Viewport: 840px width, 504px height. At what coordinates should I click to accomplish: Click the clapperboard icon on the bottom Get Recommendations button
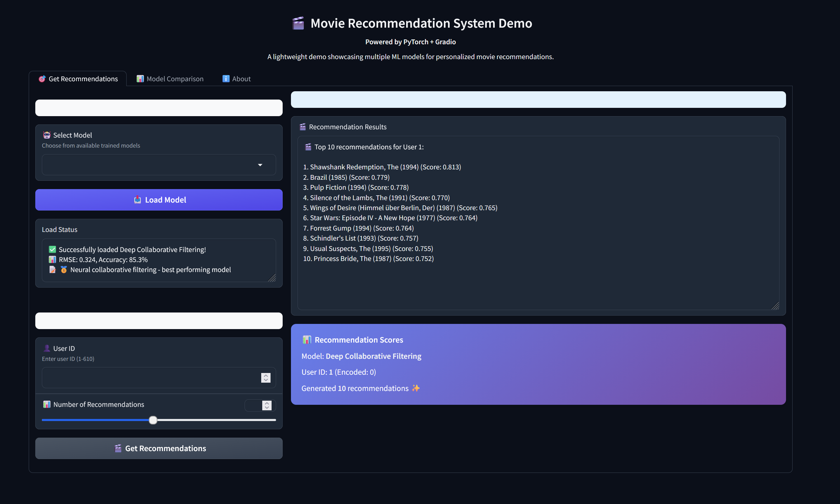(118, 448)
